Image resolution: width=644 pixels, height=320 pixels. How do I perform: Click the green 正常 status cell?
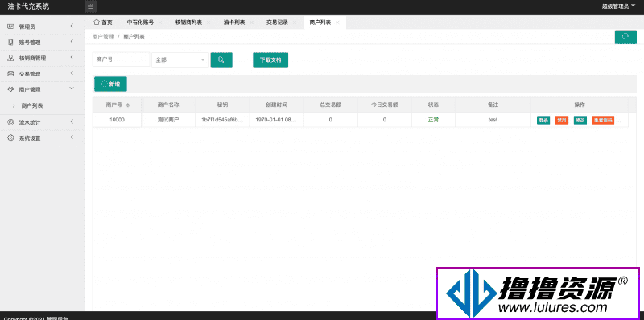pos(433,121)
